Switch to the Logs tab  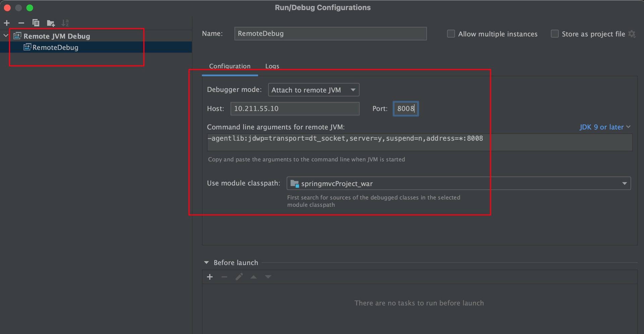tap(272, 66)
